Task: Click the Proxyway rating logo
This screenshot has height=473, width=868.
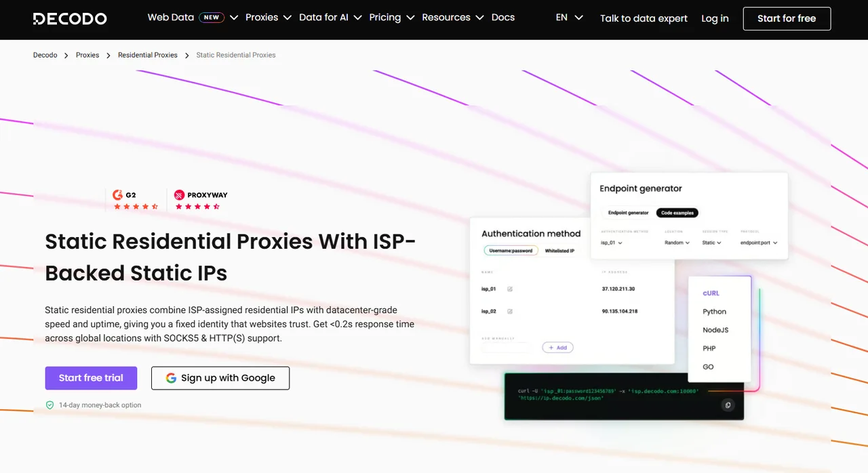Action: (201, 194)
